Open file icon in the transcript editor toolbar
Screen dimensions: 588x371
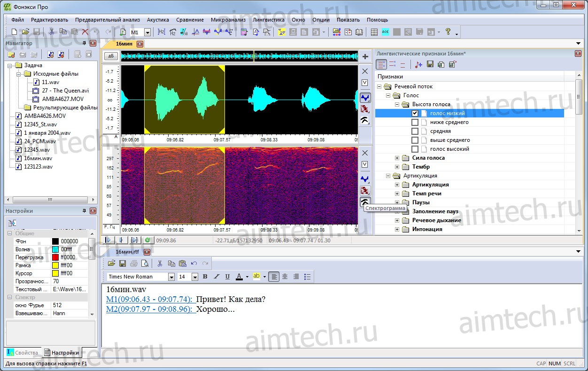tap(111, 263)
